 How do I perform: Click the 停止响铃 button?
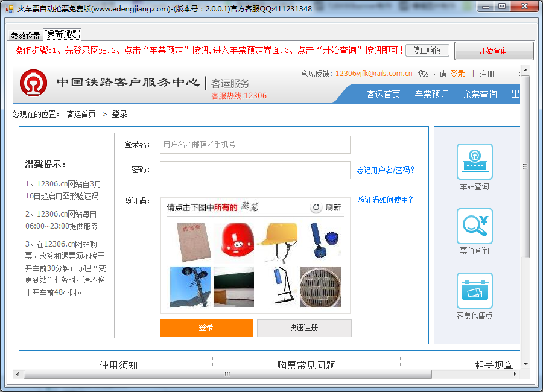pos(427,51)
